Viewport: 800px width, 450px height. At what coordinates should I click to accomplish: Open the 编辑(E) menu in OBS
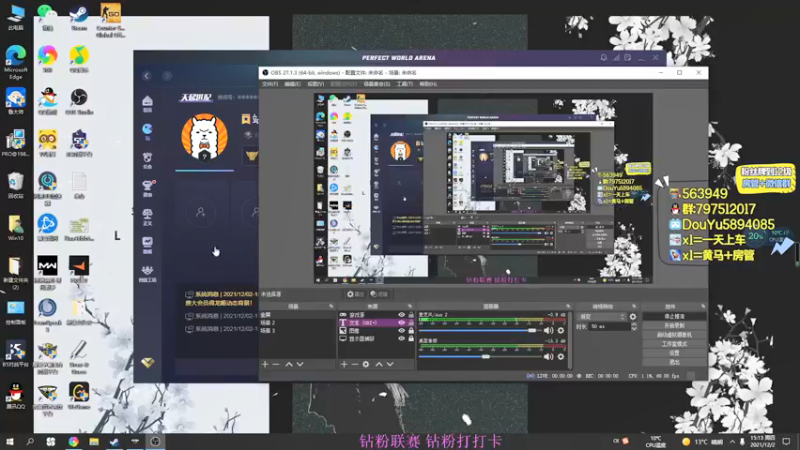[x=292, y=84]
